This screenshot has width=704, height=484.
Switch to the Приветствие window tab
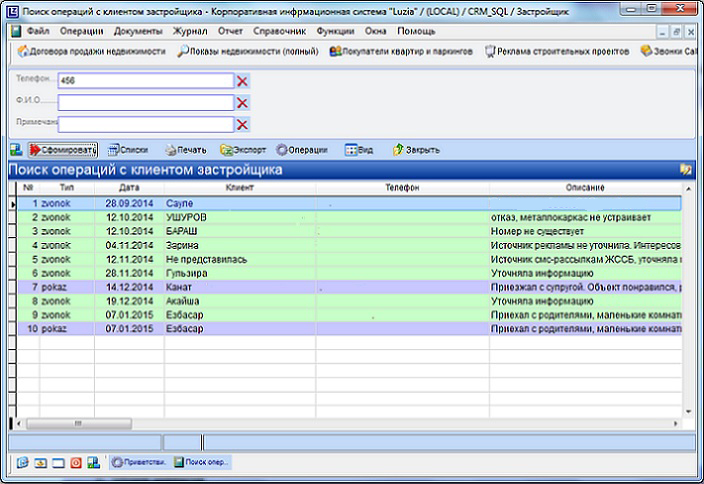(139, 462)
